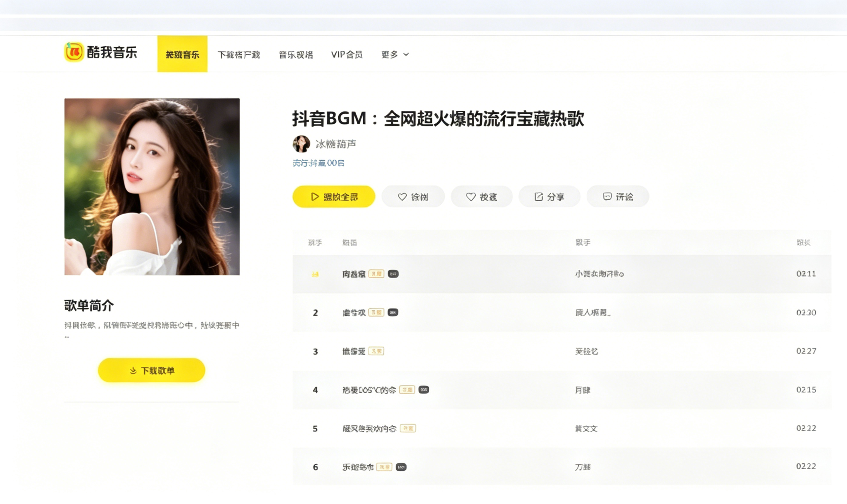Go to the VIP会员 tab
This screenshot has height=504, width=847.
point(347,54)
